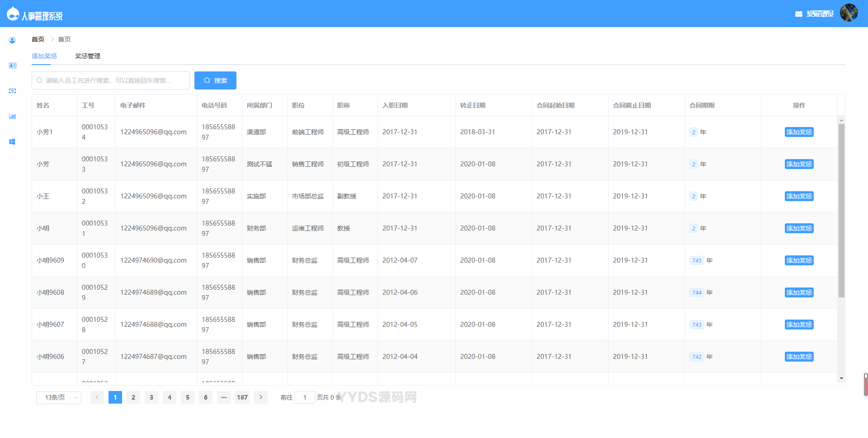This screenshot has height=438, width=868.
Task: Click the envelope message icon in header
Action: (x=798, y=14)
